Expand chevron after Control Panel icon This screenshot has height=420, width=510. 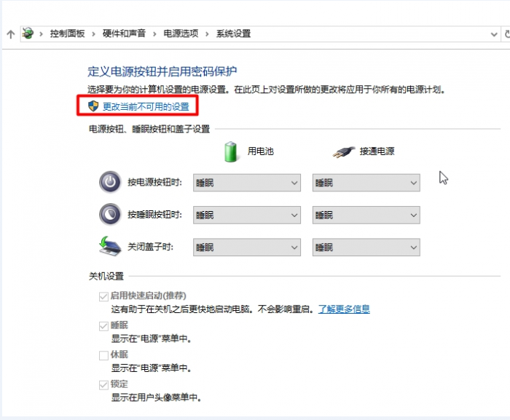42,33
